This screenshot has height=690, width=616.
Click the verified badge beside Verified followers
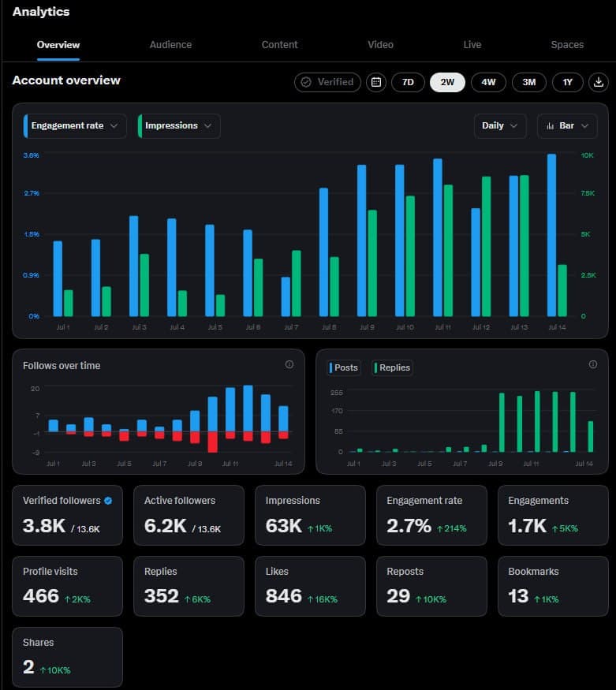click(108, 501)
